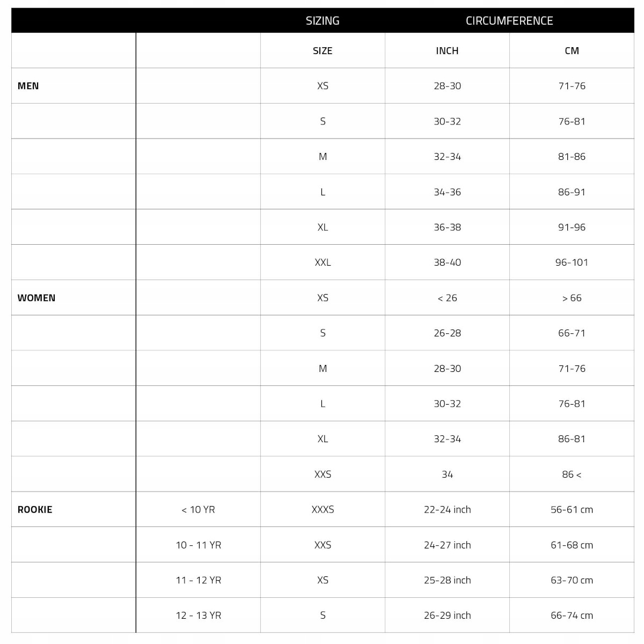Click the 96-101 cm value
Viewport: 644px width, 644px height.
tap(572, 262)
